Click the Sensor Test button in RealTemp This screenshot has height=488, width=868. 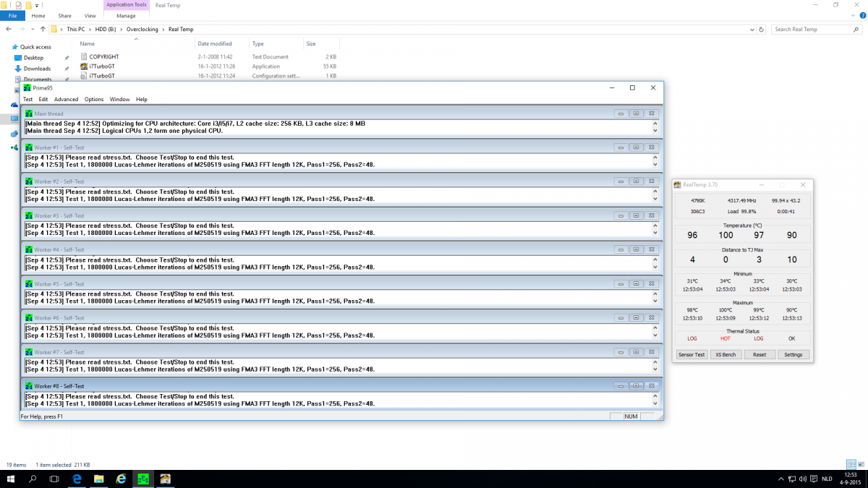[691, 355]
